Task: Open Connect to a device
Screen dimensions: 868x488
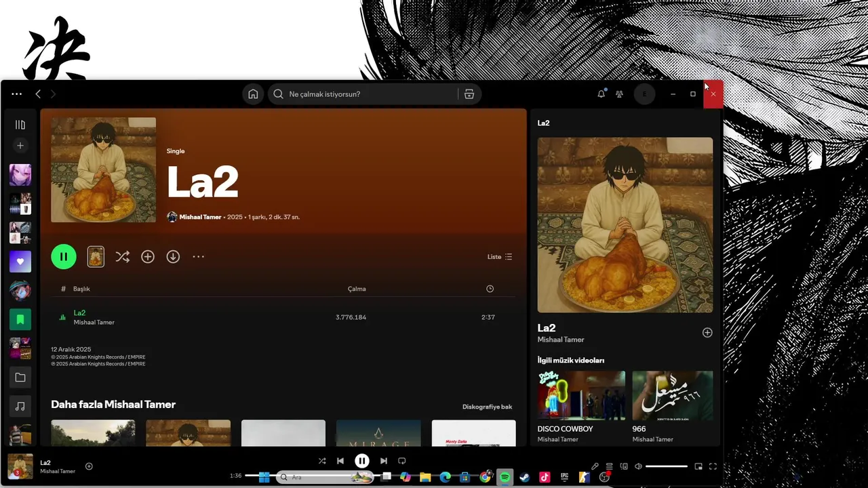Action: tap(624, 466)
